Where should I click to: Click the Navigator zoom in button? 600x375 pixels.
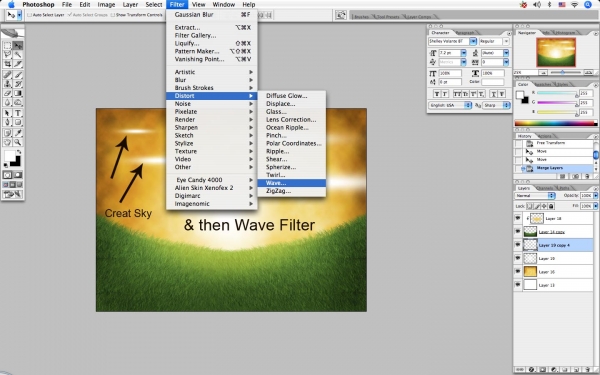pyautogui.click(x=589, y=72)
